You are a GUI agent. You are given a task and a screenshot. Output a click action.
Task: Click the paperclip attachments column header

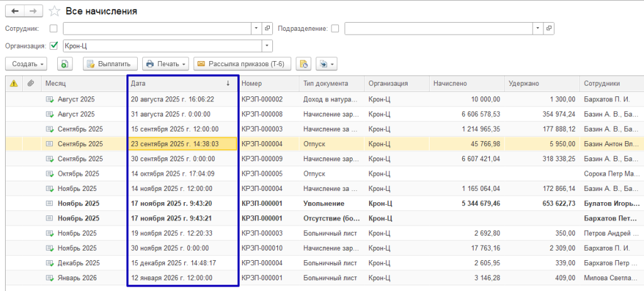30,83
